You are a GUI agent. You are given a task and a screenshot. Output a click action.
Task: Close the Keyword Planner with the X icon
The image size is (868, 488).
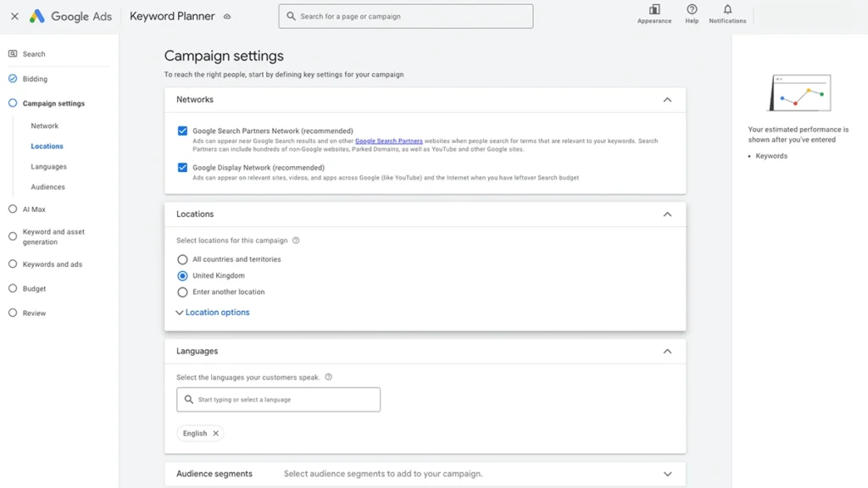15,16
